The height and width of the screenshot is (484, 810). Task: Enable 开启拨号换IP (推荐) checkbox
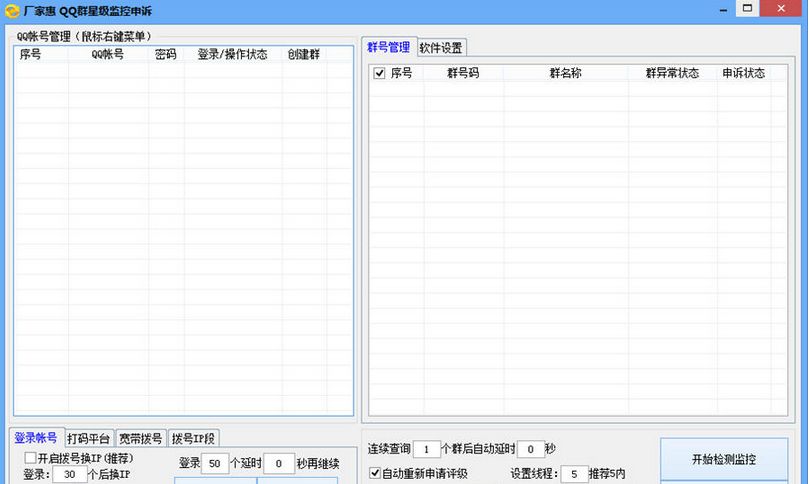[x=30, y=458]
